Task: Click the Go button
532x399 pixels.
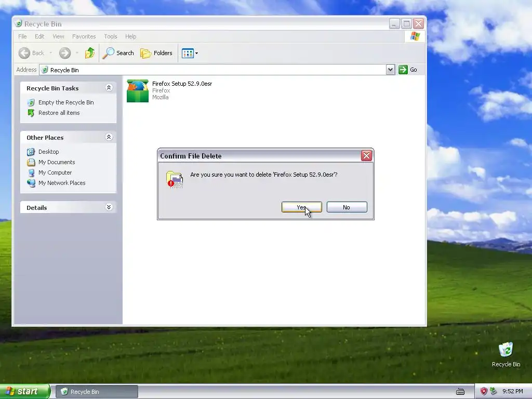Action: 408,70
